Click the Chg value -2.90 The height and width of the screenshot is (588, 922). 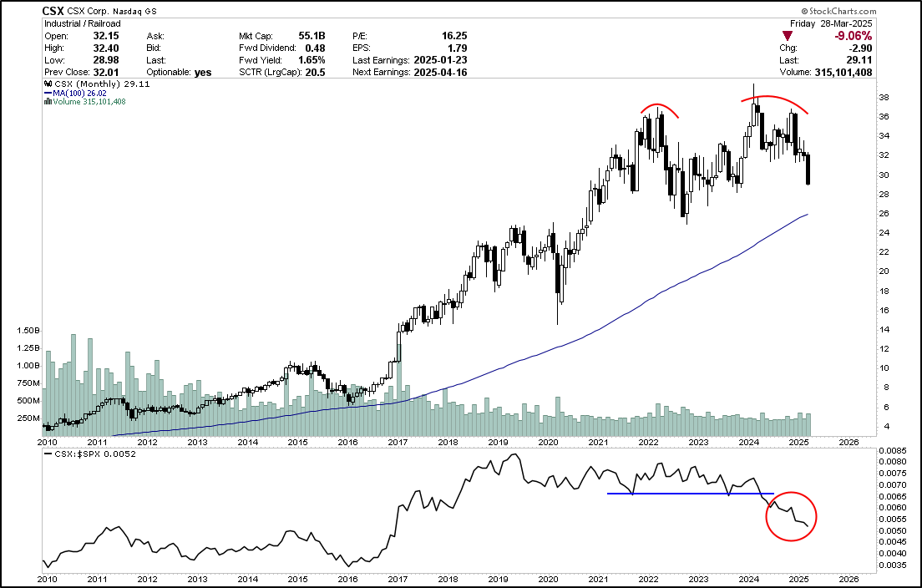860,48
